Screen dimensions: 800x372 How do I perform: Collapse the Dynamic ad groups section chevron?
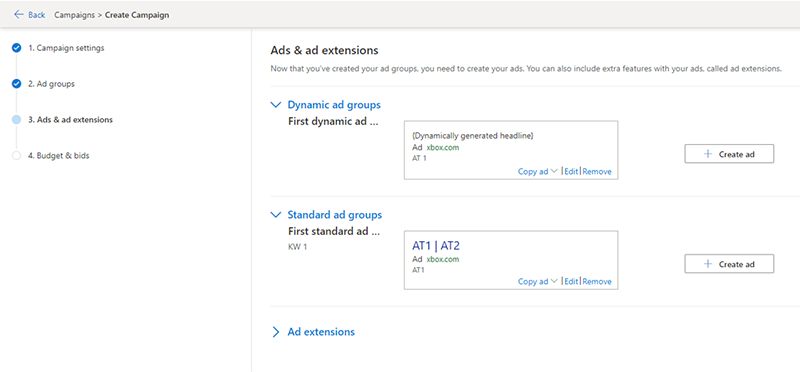(276, 105)
